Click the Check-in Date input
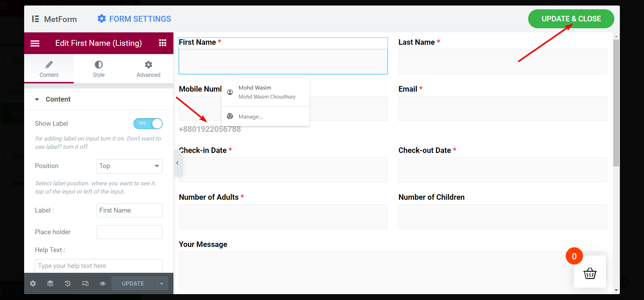The image size is (644, 300). pos(283,170)
